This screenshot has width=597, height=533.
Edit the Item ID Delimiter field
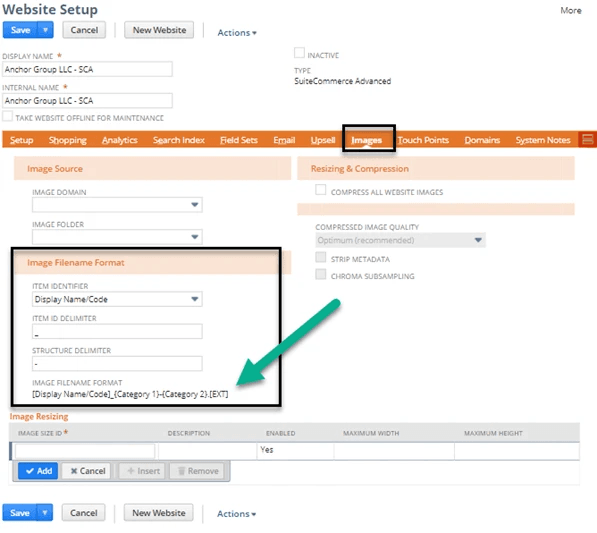click(x=117, y=332)
